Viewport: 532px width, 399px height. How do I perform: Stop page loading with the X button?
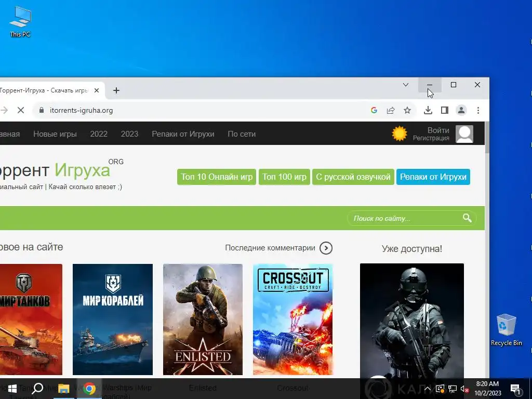21,110
